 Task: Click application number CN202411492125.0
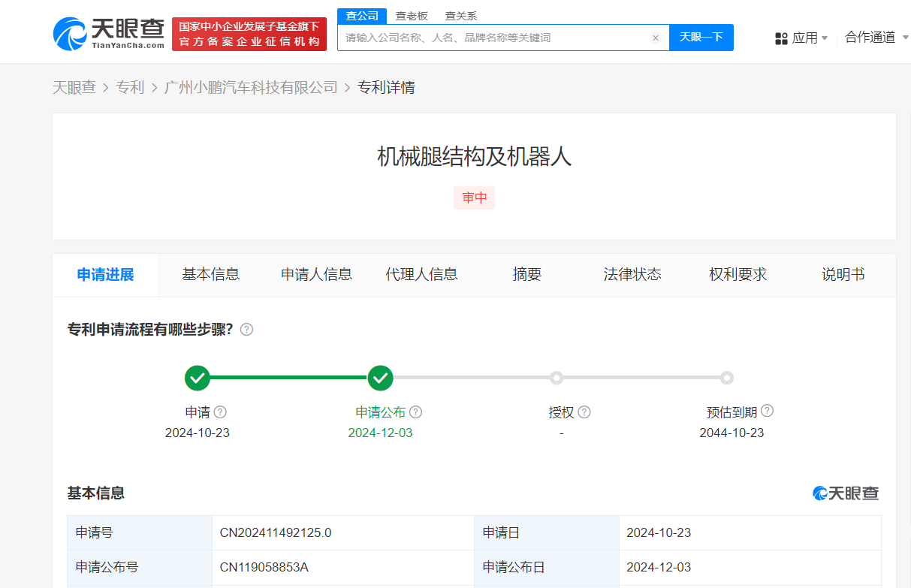pyautogui.click(x=276, y=532)
